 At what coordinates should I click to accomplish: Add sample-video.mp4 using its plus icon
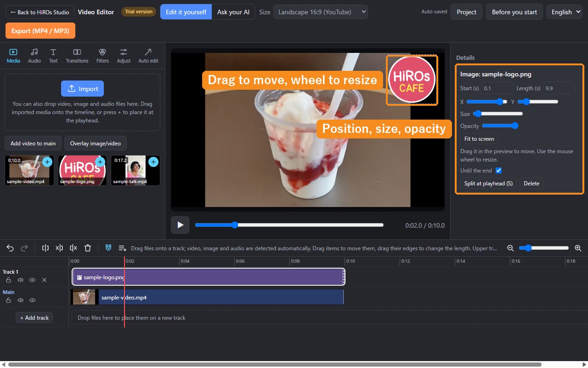(47, 162)
